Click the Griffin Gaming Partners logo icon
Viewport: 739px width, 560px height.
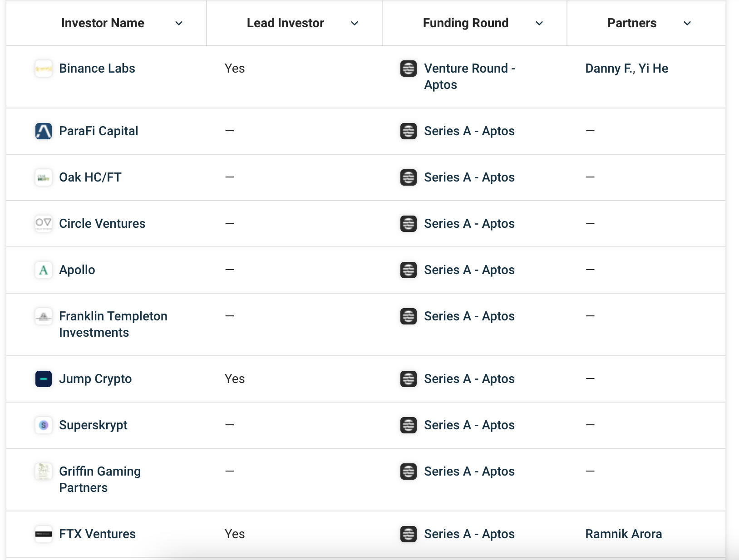tap(44, 472)
